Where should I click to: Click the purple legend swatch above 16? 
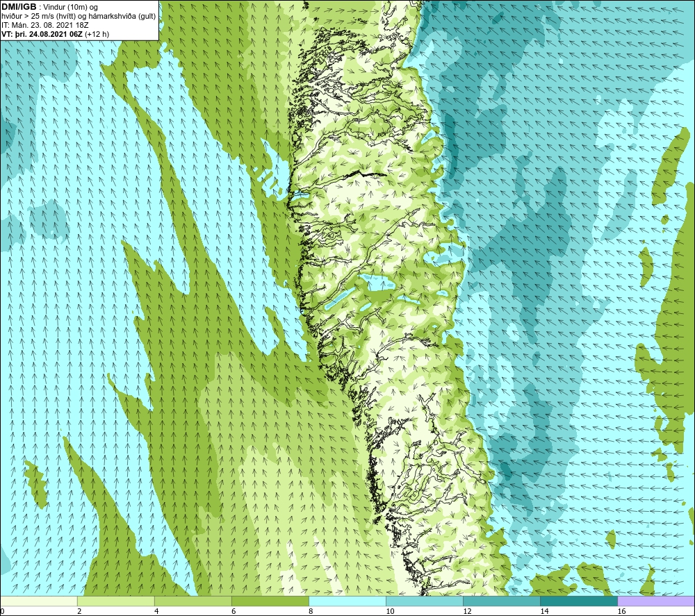tap(656, 601)
